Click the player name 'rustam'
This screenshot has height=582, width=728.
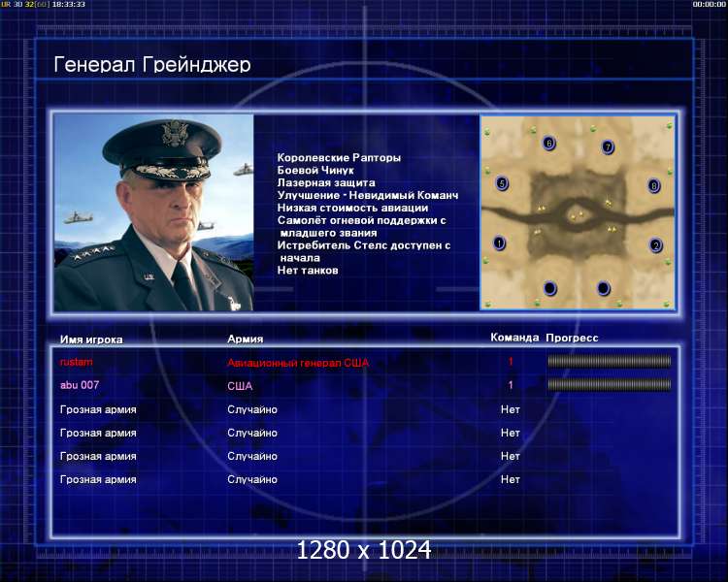click(76, 362)
